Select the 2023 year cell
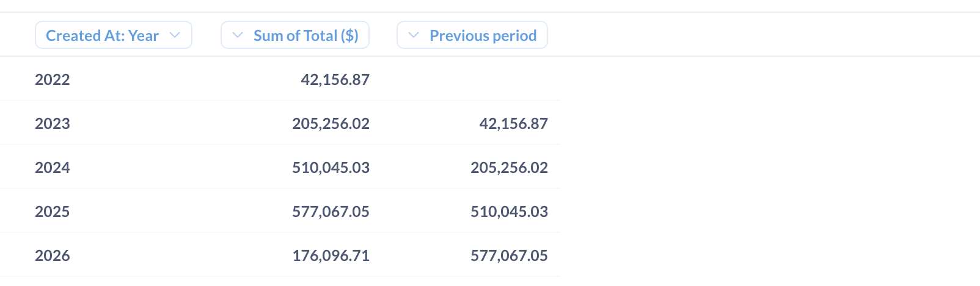Screen dimensions: 980x286 coord(53,123)
